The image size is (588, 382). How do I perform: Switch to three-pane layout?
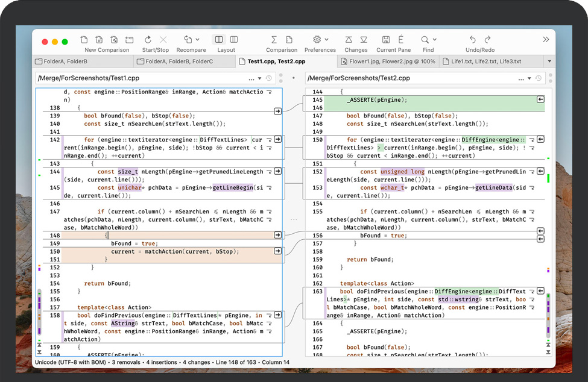234,40
